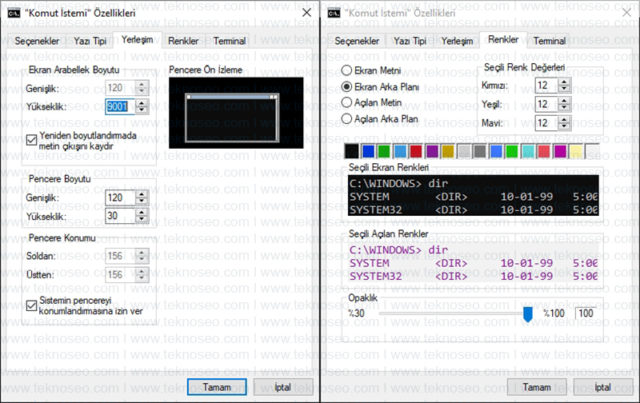Increase the Kırmızı value with up arrow
Screen dimensions: 640x403
point(564,82)
